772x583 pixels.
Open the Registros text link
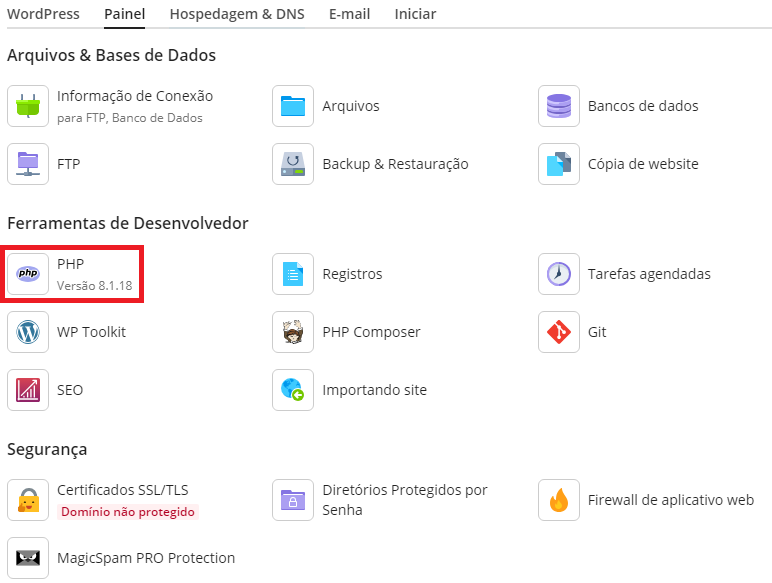[x=353, y=274]
